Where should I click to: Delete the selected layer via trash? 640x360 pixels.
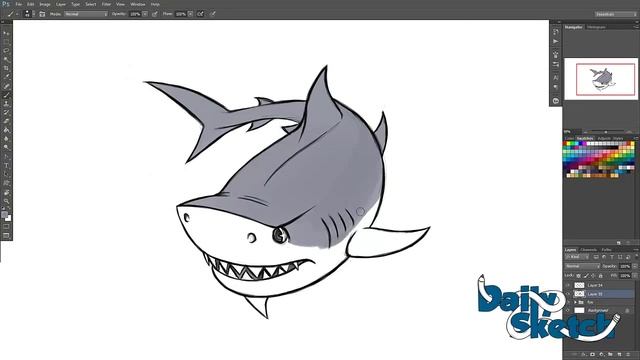click(x=628, y=354)
